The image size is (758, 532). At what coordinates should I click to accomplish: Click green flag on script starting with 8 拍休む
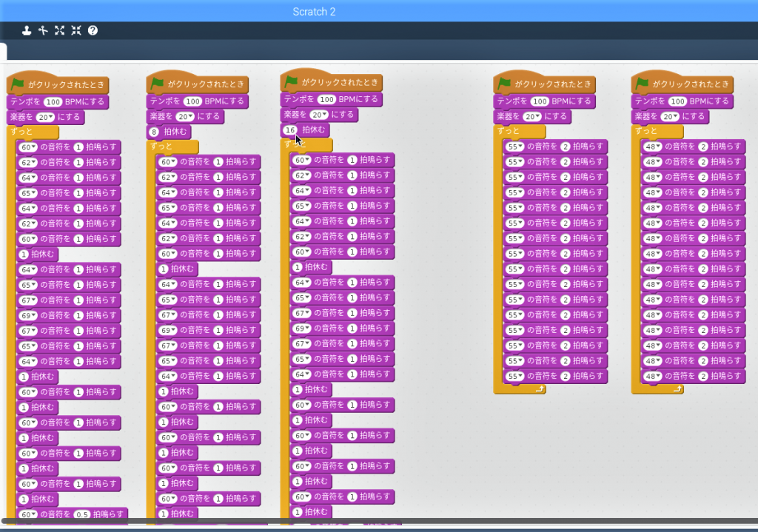[x=158, y=83]
